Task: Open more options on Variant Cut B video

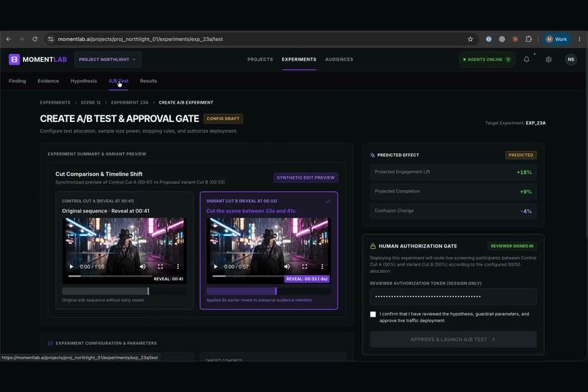Action: (322, 266)
